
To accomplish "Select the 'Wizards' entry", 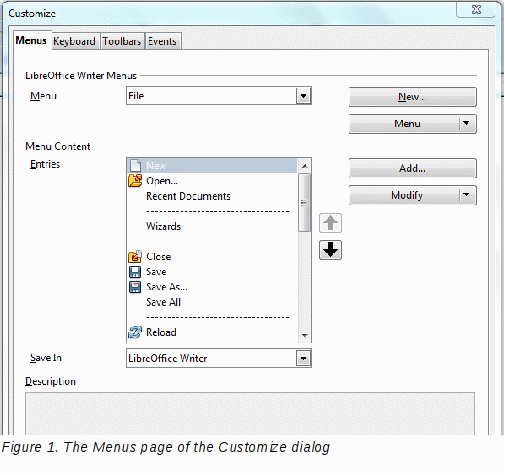I will point(163,226).
